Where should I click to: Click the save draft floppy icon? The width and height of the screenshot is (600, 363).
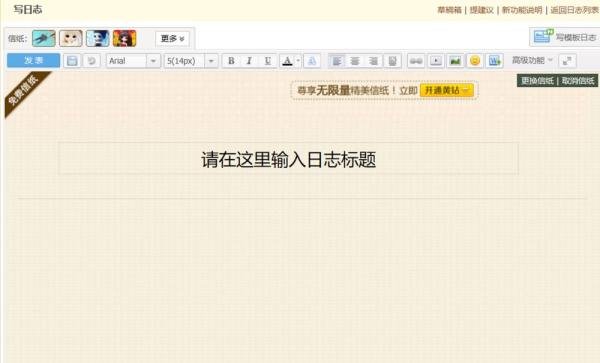click(72, 61)
